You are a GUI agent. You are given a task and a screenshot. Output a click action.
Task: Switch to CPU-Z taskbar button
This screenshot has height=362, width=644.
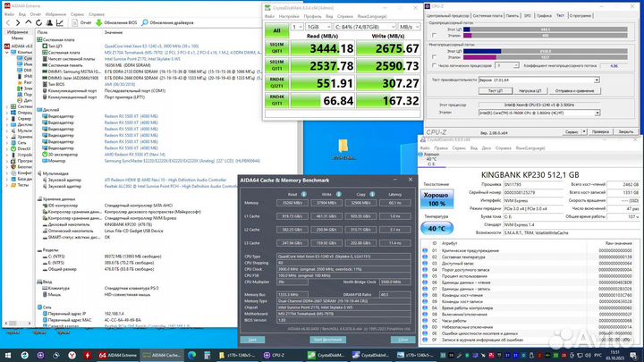pos(280,355)
